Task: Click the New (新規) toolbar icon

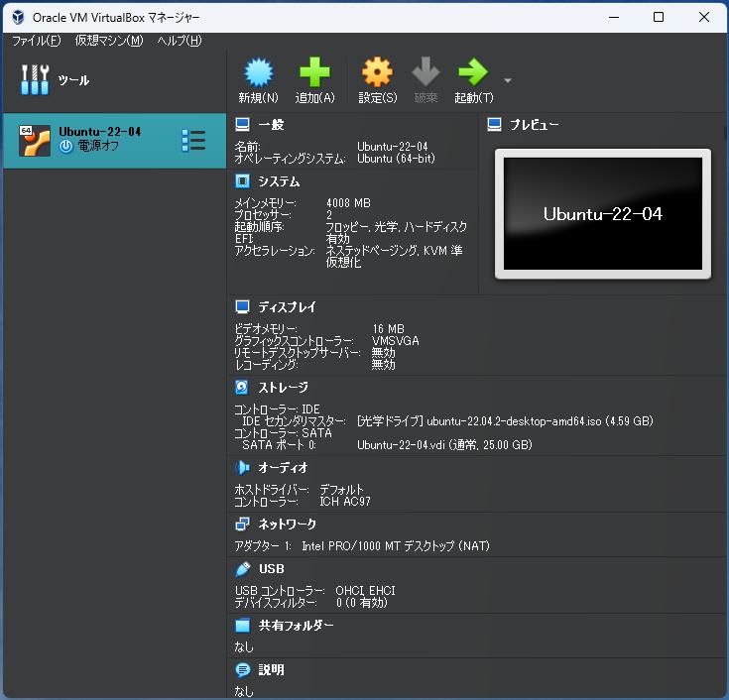Action: (259, 72)
